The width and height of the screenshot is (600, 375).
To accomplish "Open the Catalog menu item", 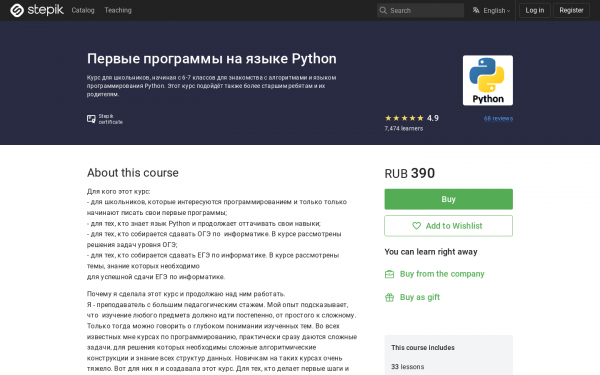I will tap(83, 10).
